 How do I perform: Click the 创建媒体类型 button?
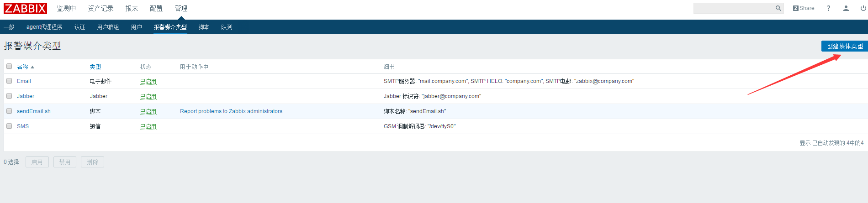point(845,46)
